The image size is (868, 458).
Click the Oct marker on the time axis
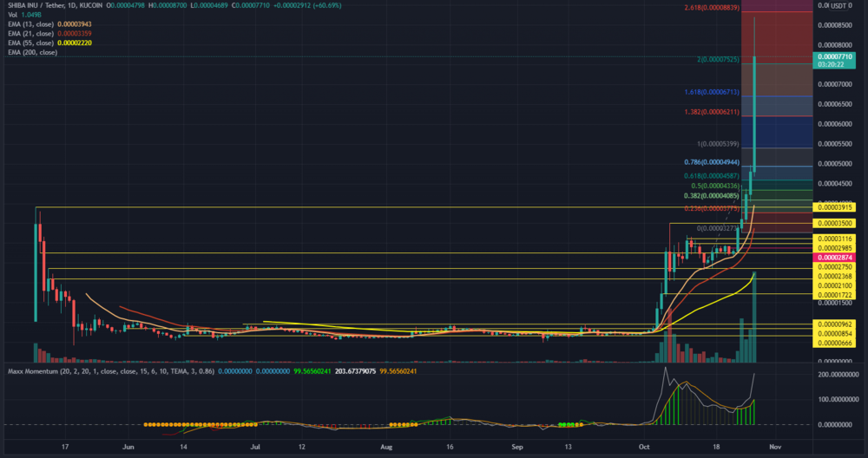coord(643,445)
